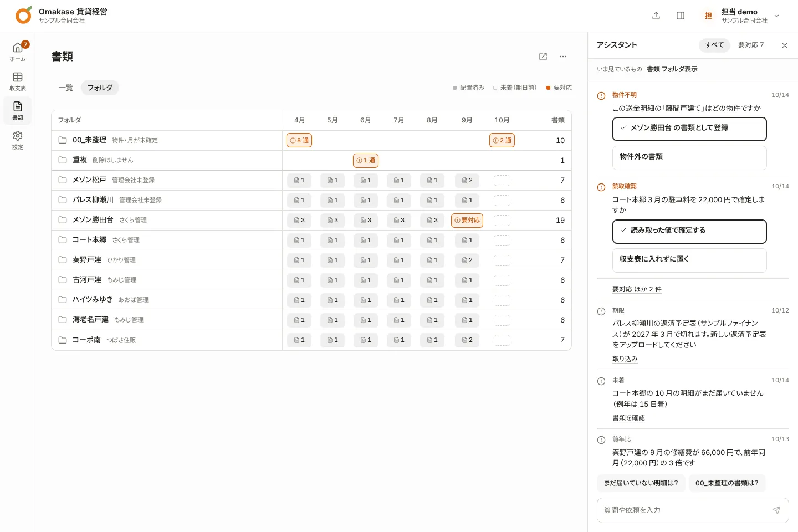Click the 8 通 alert badge in 00_未整理 row
The width and height of the screenshot is (798, 532).
299,140
